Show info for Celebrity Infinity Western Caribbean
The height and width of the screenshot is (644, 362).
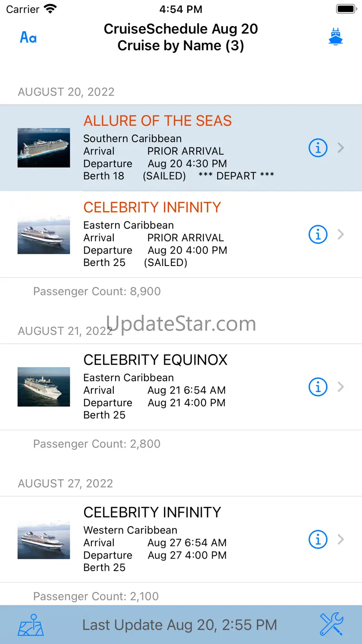[318, 540]
